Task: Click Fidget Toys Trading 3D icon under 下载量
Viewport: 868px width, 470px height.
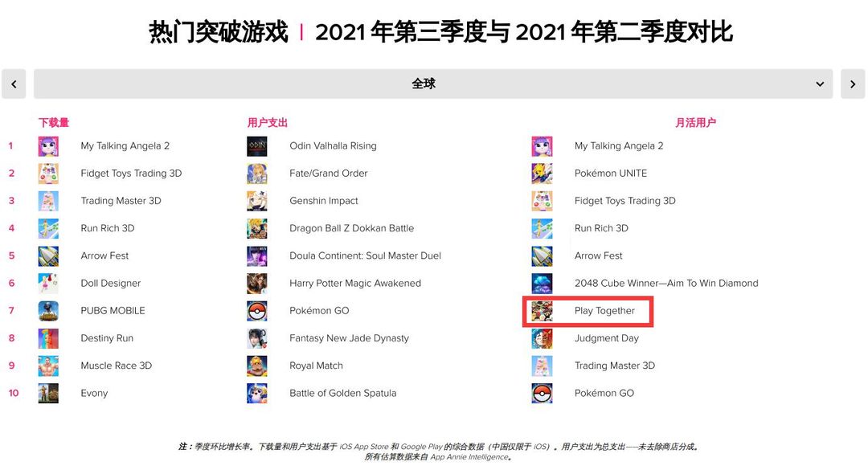Action: pos(48,174)
